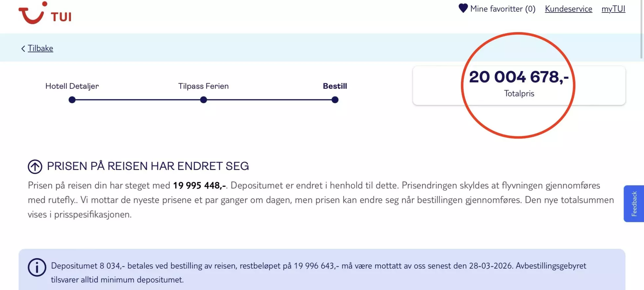Image resolution: width=644 pixels, height=290 pixels.
Task: Click the Totalpris label in price card
Action: pyautogui.click(x=519, y=94)
